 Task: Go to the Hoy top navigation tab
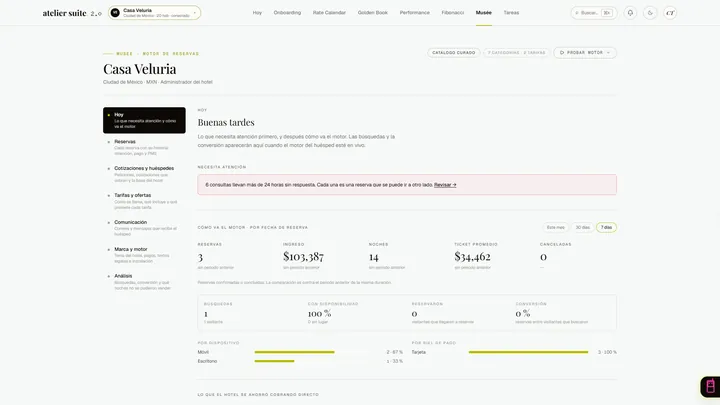coord(257,13)
